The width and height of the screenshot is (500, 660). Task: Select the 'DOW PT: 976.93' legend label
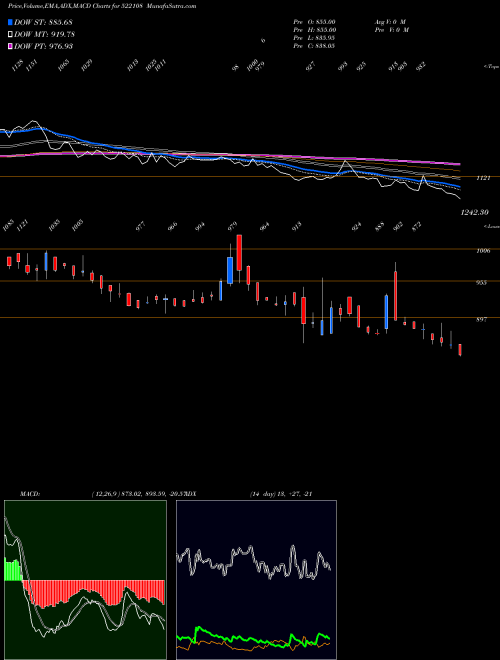click(43, 46)
